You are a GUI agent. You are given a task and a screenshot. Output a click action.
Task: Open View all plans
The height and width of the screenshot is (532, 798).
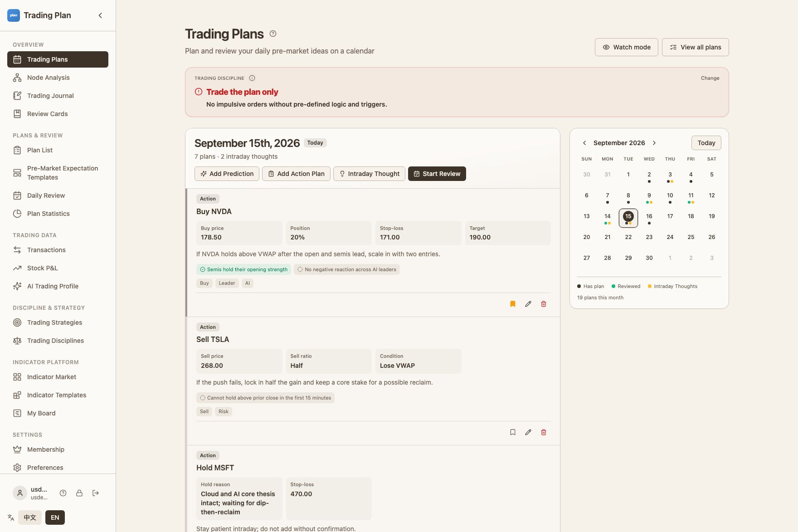coord(695,47)
